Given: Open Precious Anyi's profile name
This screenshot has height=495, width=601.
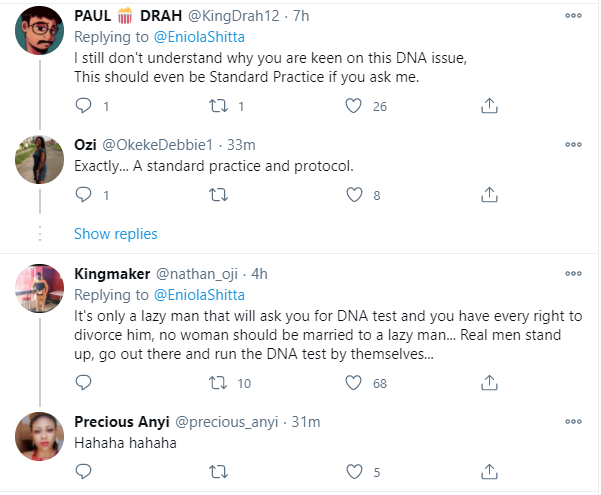Looking at the screenshot, I should [122, 422].
